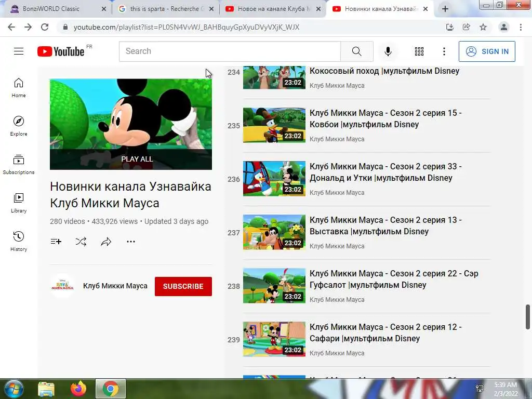Open the Клуб Микки Мауса channel name link
Image resolution: width=532 pixels, height=399 pixels.
tap(115, 286)
